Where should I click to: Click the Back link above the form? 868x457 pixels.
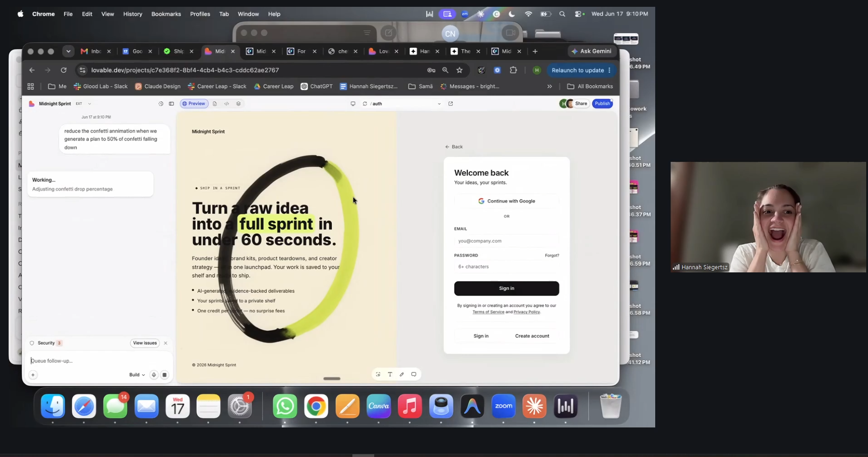coord(454,147)
